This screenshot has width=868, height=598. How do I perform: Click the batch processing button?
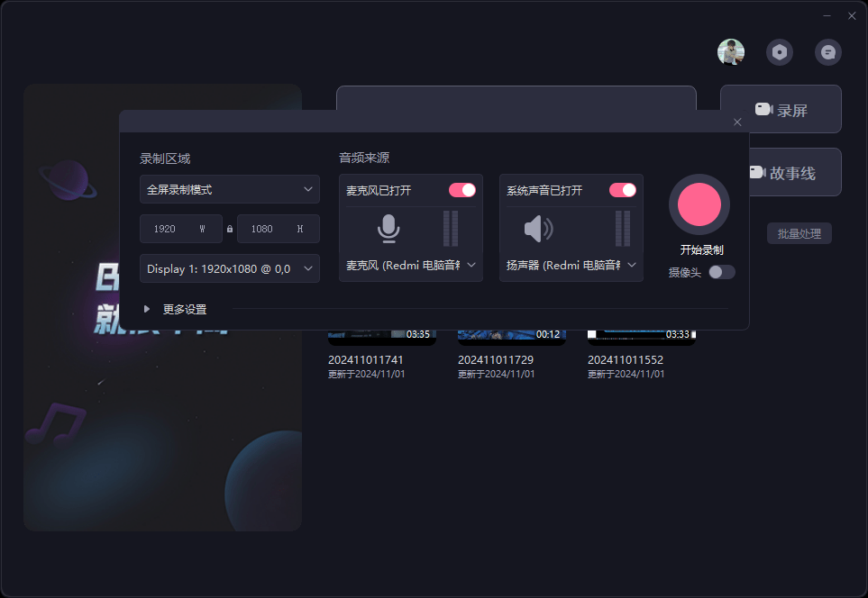799,233
